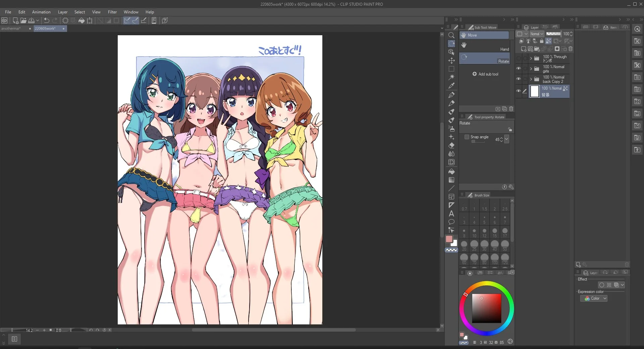
Task: Open the layer Effect options dropdown arrow
Action: (623, 285)
